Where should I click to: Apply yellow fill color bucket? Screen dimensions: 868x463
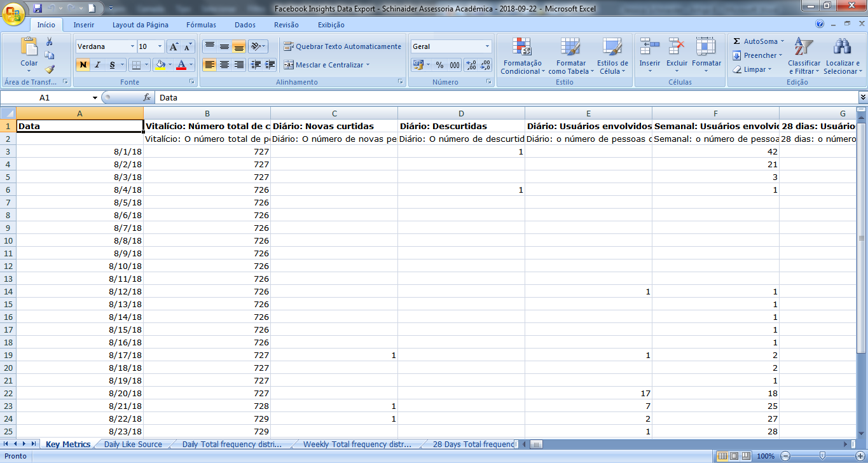click(x=160, y=65)
